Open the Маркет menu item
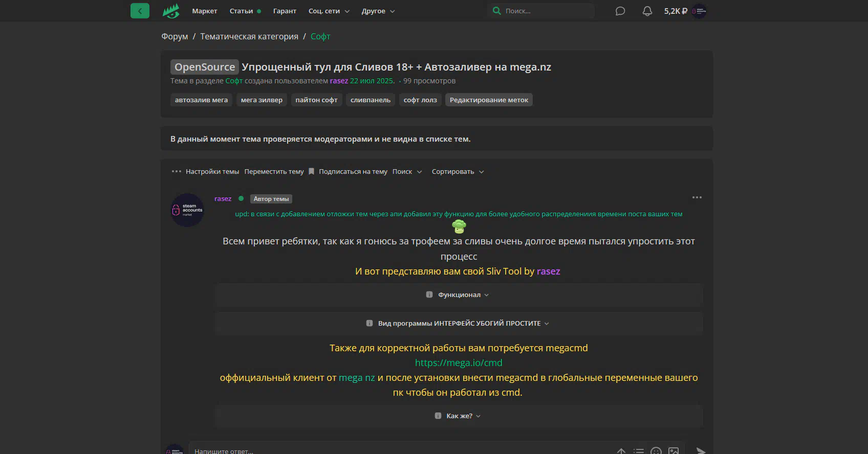 [x=205, y=11]
